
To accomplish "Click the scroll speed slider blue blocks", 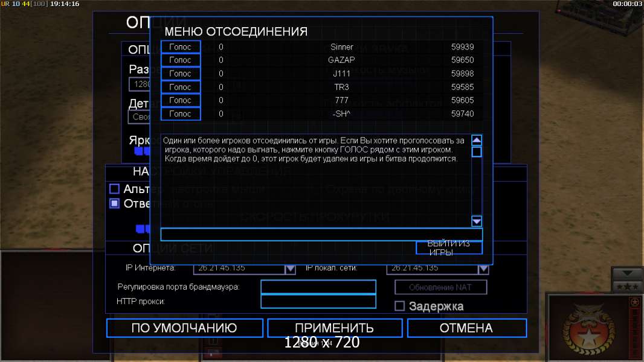I will pyautogui.click(x=143, y=229).
